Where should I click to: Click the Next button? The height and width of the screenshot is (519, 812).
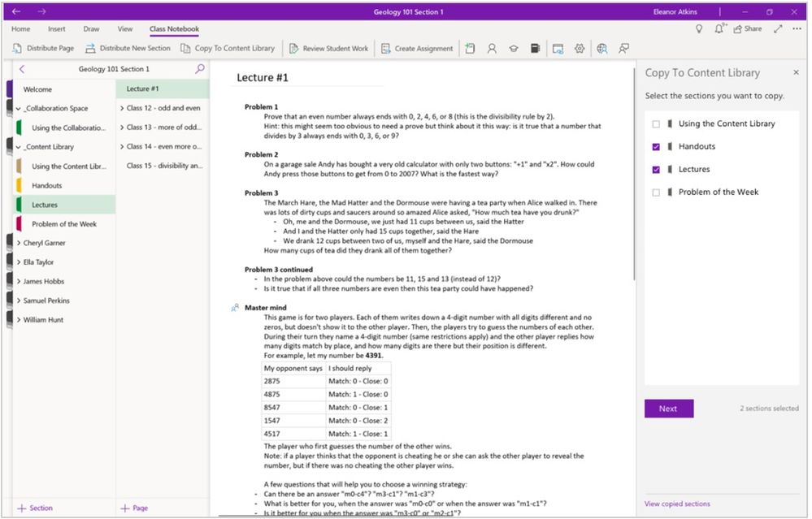(x=669, y=409)
